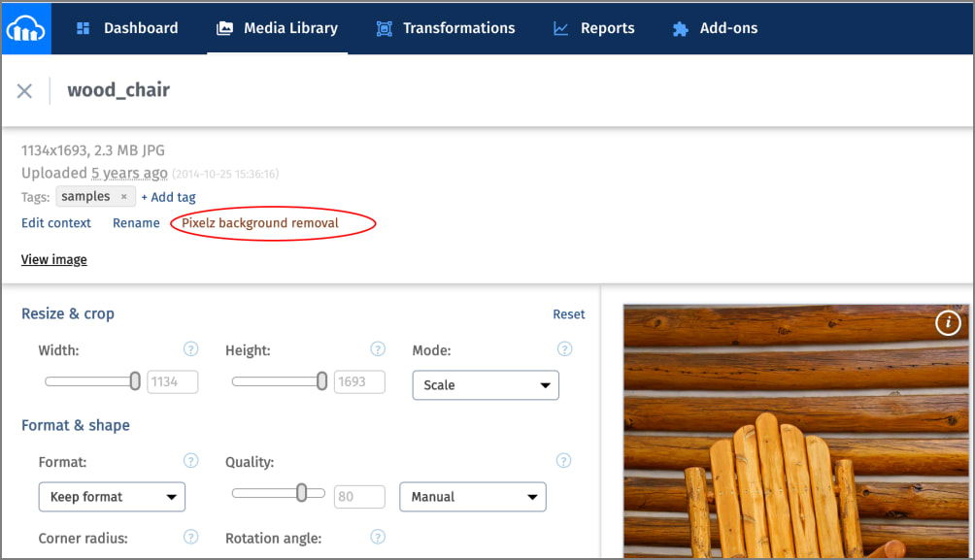The image size is (975, 560).
Task: Click the Cloudinary cloud logo
Action: pos(26,28)
